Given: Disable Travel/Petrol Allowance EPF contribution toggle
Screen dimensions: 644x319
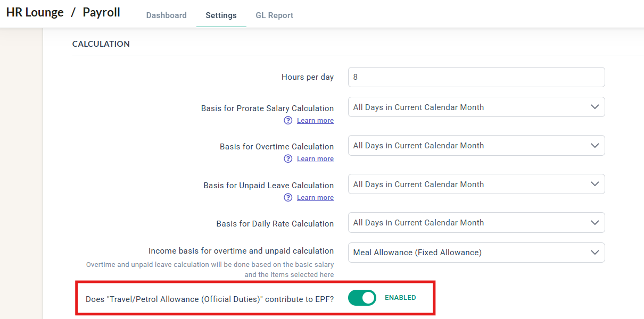Looking at the screenshot, I should [x=362, y=298].
